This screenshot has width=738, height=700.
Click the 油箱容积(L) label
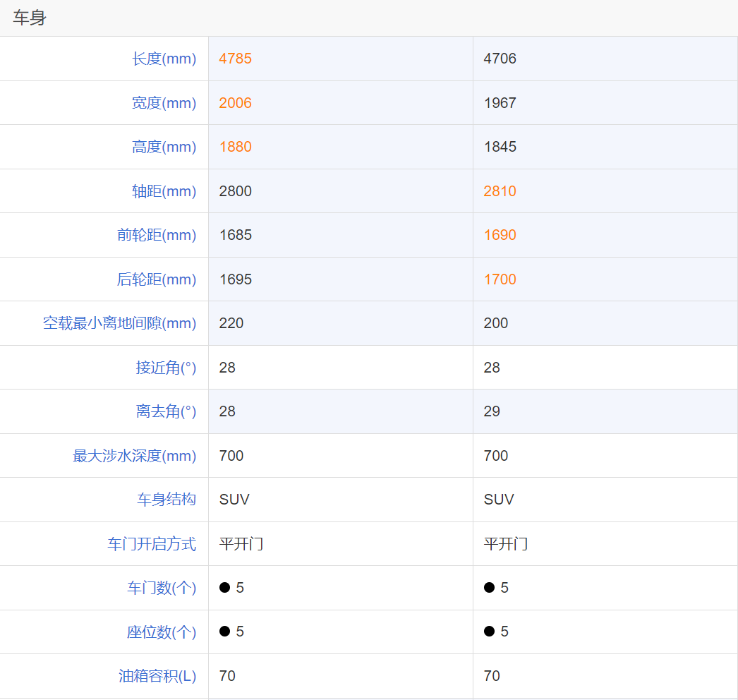pyautogui.click(x=157, y=676)
